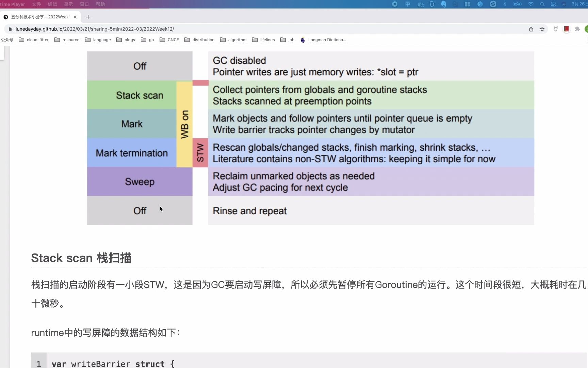Open the 帮助 dropdown menu
Viewport: 588px width, 368px height.
click(x=100, y=4)
